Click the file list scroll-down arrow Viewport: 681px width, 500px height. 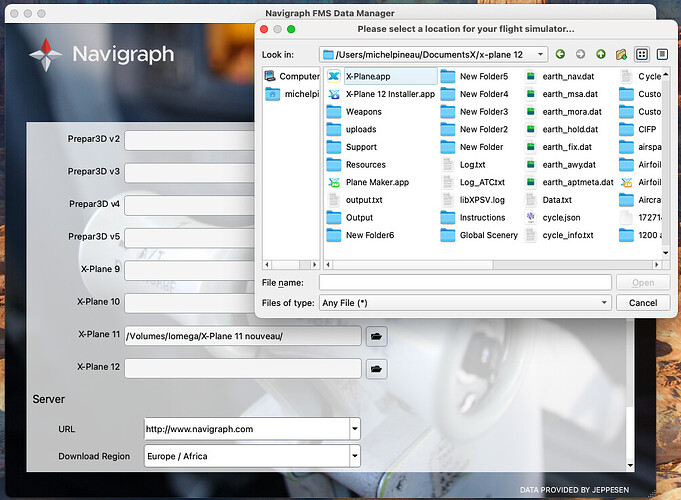pyautogui.click(x=665, y=253)
